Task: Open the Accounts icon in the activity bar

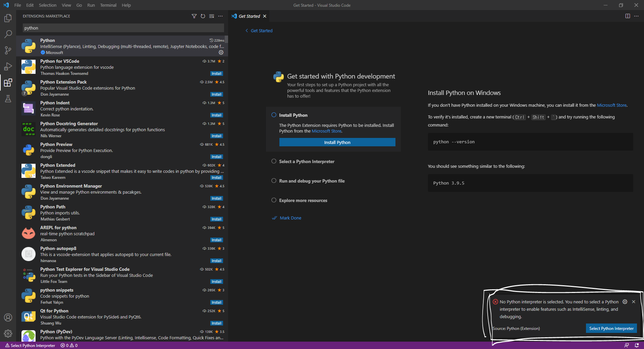Action: tap(8, 317)
